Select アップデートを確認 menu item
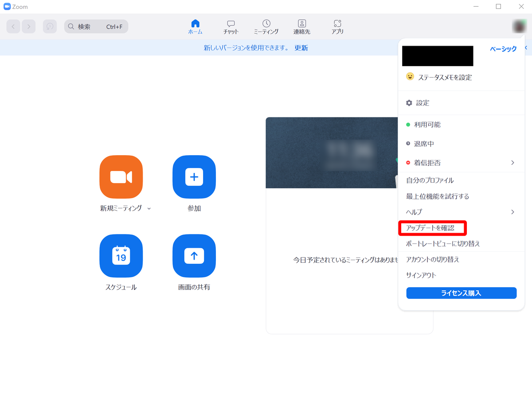This screenshot has width=532, height=398. click(x=430, y=228)
